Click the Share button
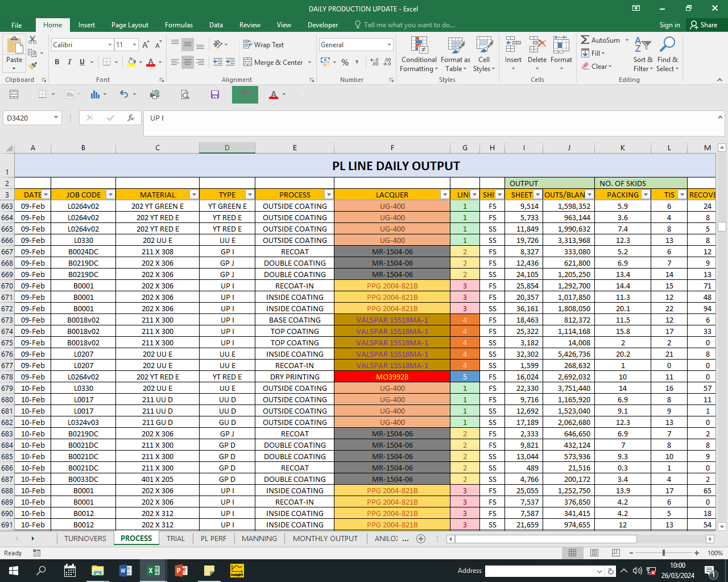 point(703,25)
